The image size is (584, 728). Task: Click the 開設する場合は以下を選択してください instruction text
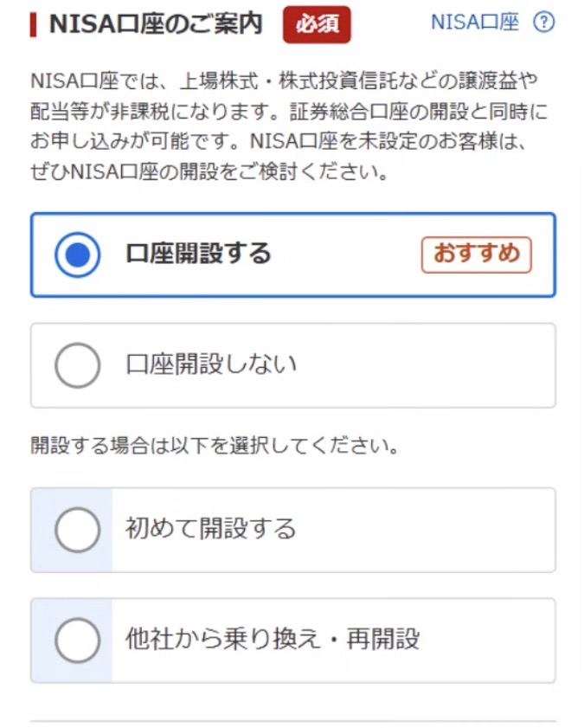(215, 448)
